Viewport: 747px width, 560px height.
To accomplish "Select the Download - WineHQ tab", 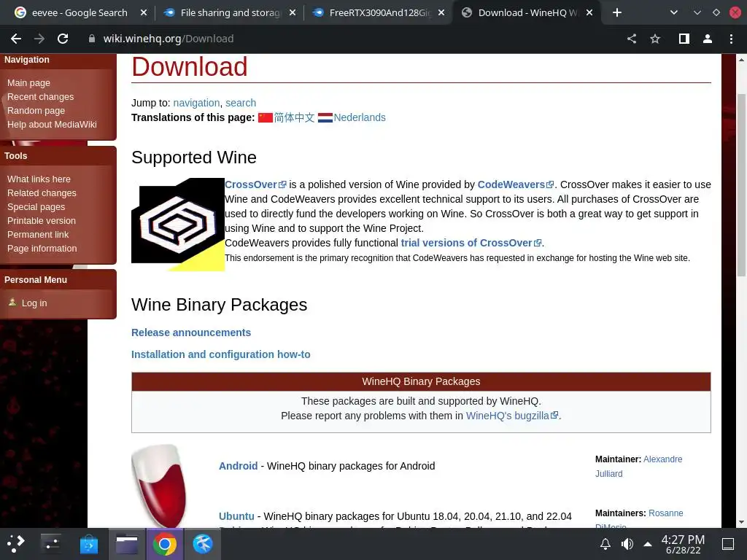I will [527, 13].
